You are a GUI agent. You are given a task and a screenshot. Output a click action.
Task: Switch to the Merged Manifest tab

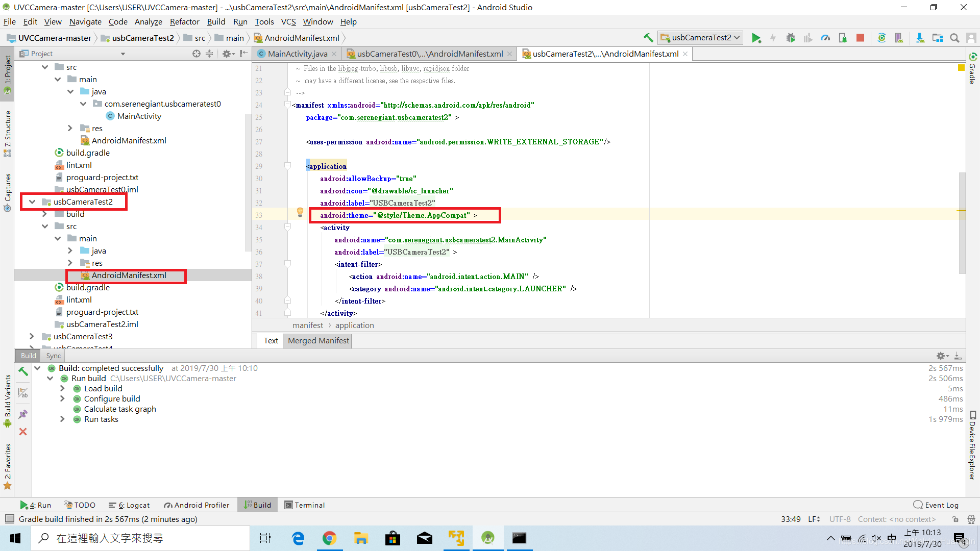[x=318, y=341]
